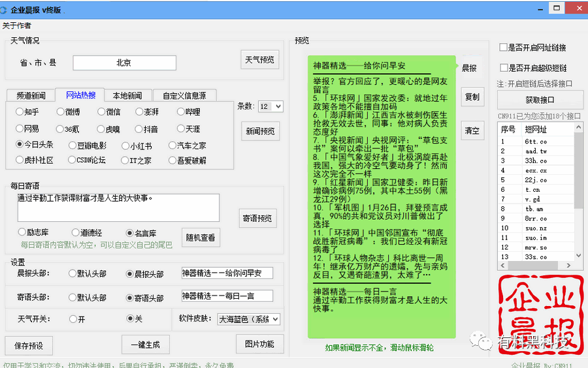Click the short link list down arrow
Viewport: 588px width, 368px height.
click(579, 256)
